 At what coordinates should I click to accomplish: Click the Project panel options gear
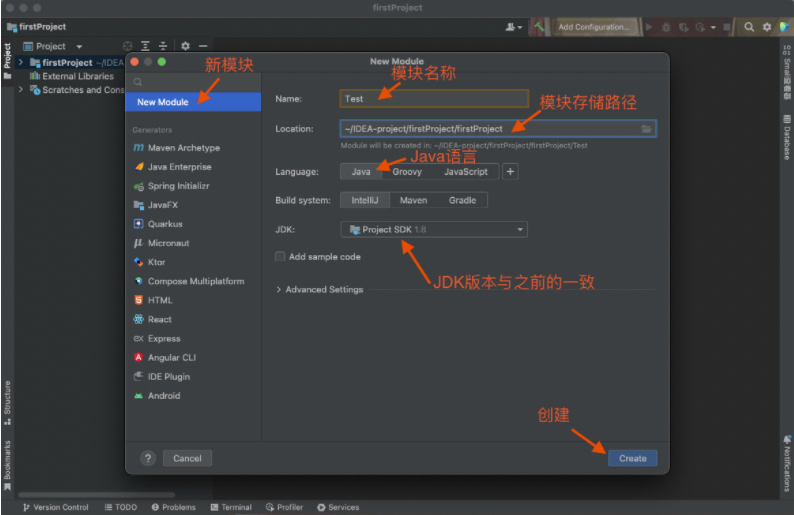(185, 46)
